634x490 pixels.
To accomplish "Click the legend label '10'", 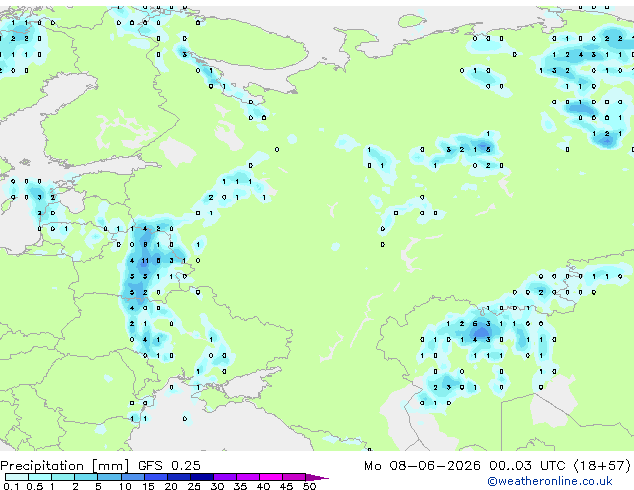I will tap(125, 486).
